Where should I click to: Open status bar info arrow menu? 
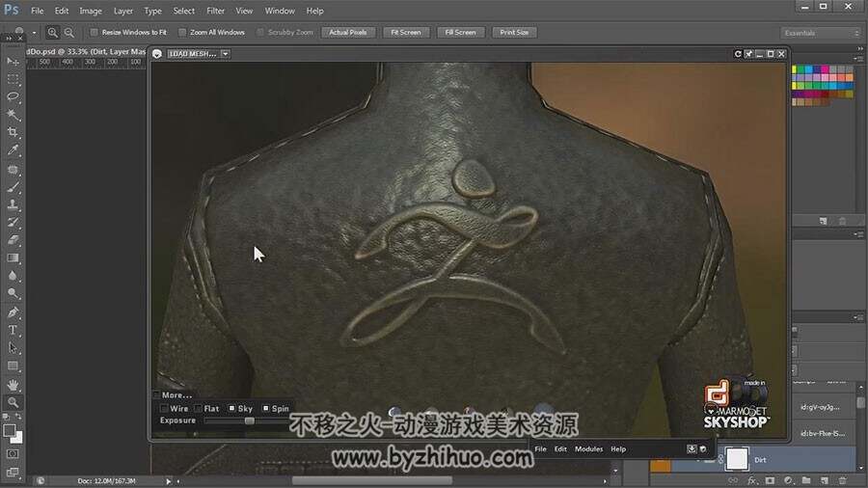click(168, 481)
